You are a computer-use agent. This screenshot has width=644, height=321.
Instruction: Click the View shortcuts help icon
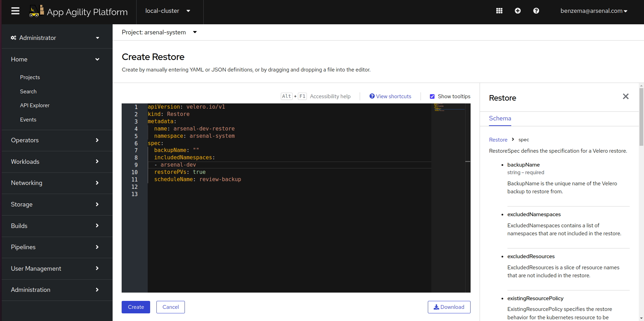click(x=372, y=96)
